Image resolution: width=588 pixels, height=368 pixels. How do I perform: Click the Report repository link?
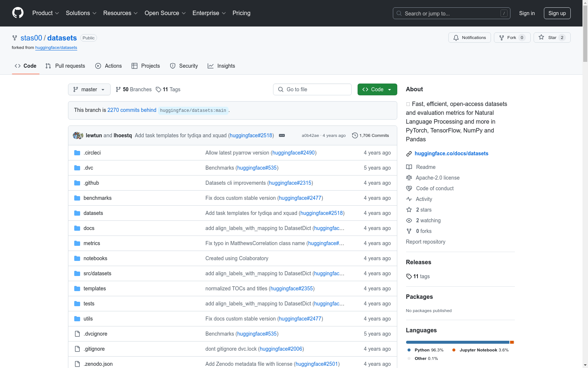[x=426, y=242]
